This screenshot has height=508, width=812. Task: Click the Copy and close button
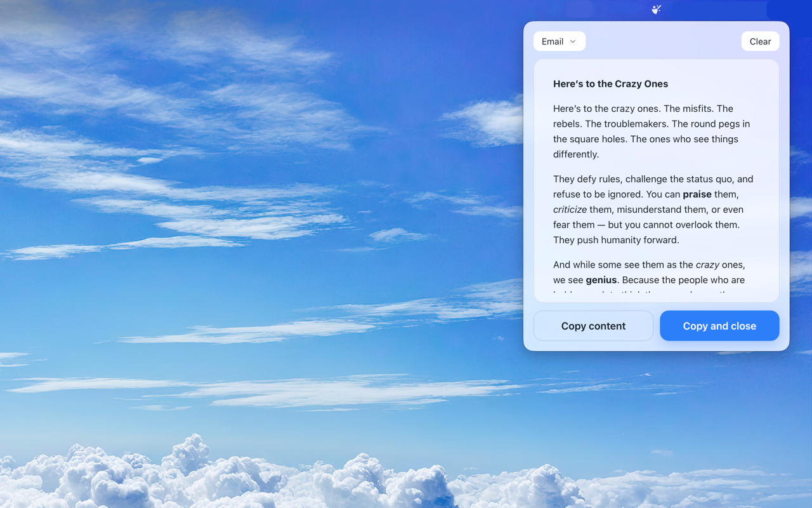tap(719, 325)
